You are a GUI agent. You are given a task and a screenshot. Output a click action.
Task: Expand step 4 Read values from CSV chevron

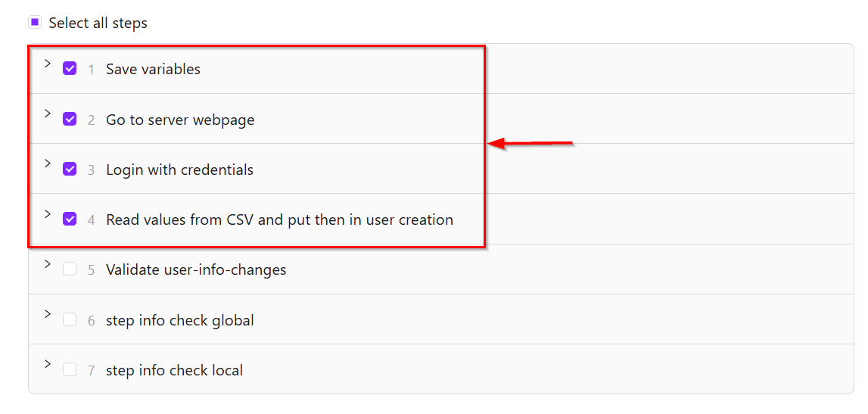tap(47, 214)
